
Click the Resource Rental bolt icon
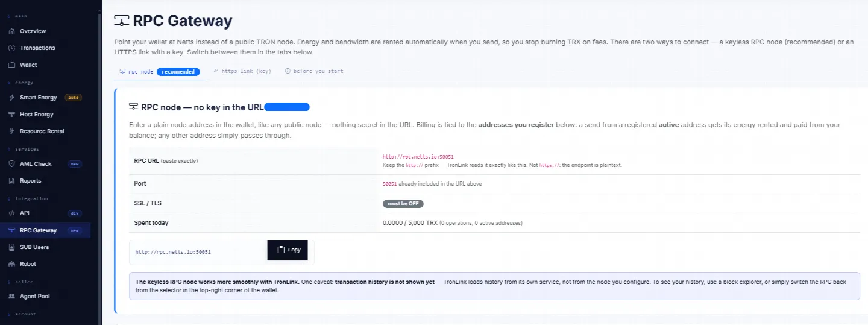click(x=12, y=131)
